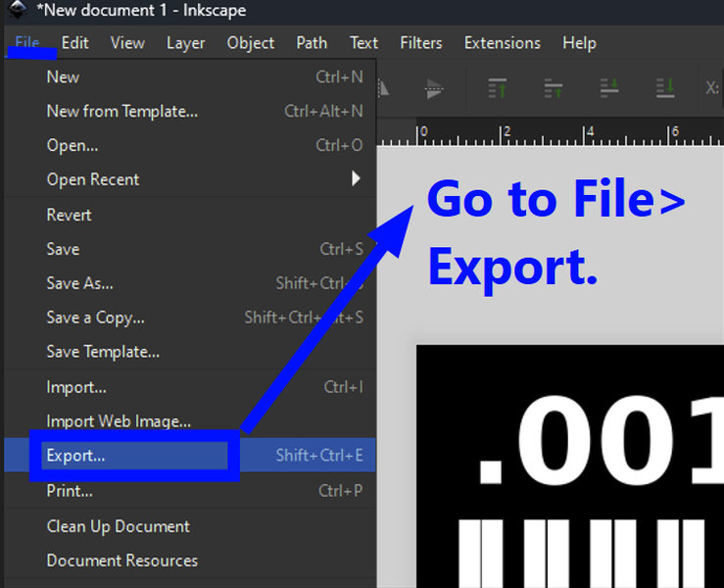
Task: Select Save Template... entry
Action: (190, 352)
